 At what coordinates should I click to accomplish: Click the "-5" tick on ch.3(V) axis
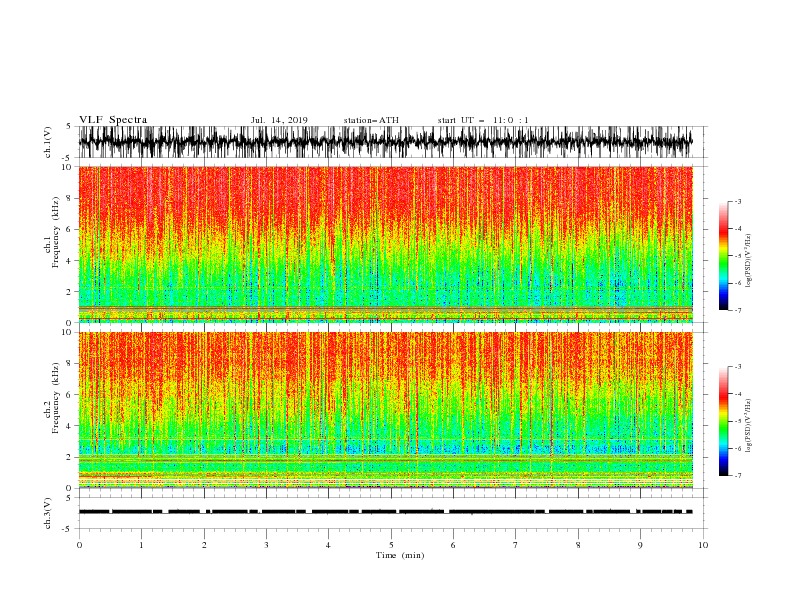(68, 529)
